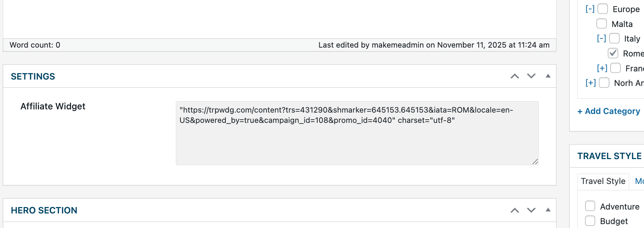
Task: Select the Budget travel style checkbox
Action: click(x=590, y=221)
